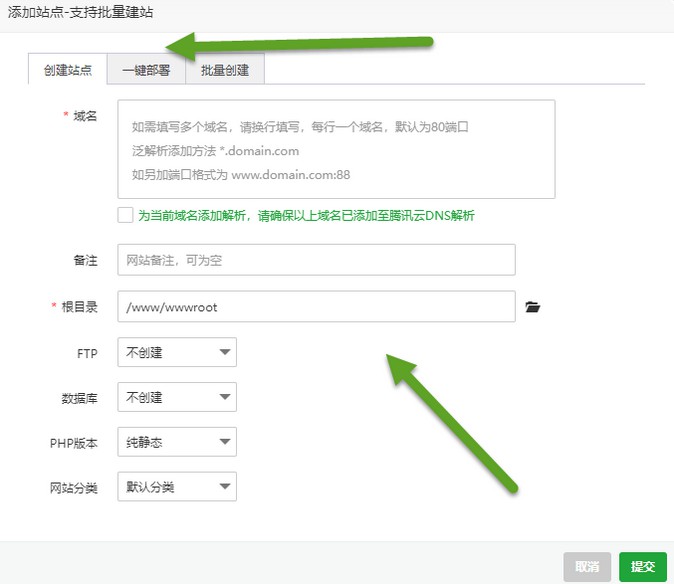674x584 pixels.
Task: Switch to the 一键部署 tab
Action: (146, 70)
